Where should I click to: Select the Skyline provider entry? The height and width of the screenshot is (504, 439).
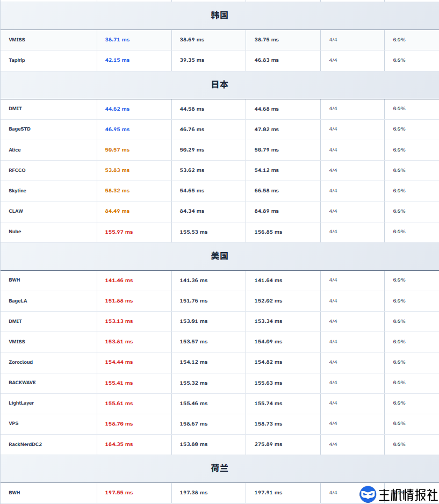coord(17,191)
